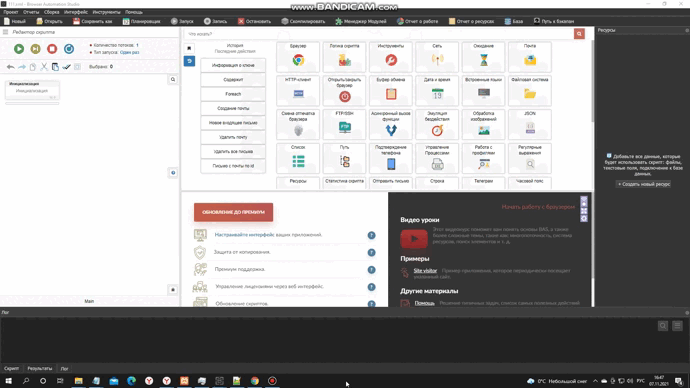Click Сохранить как in the toolbar
The height and width of the screenshot is (388, 690).
click(x=92, y=21)
